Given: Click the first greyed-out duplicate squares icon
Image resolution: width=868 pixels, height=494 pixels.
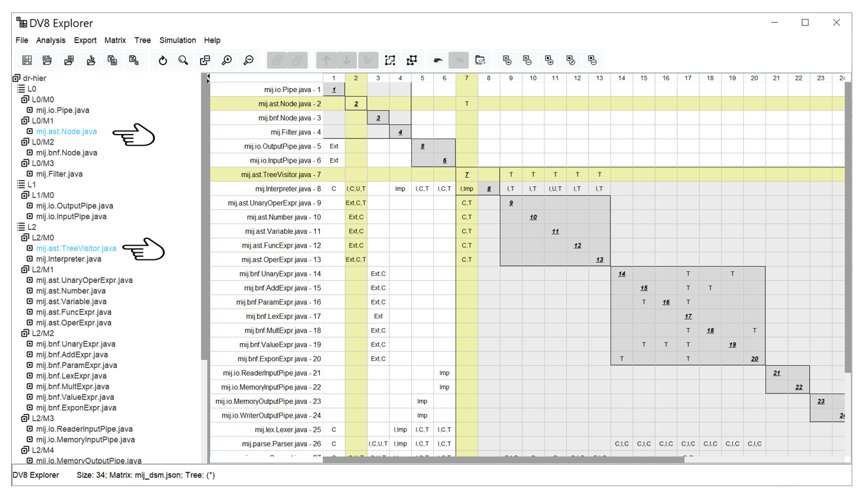Looking at the screenshot, I should [277, 60].
